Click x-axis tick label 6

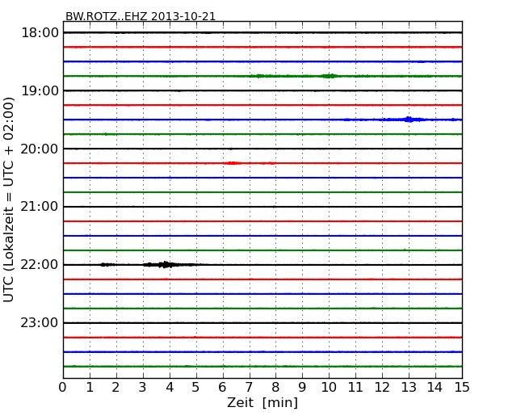222,388
